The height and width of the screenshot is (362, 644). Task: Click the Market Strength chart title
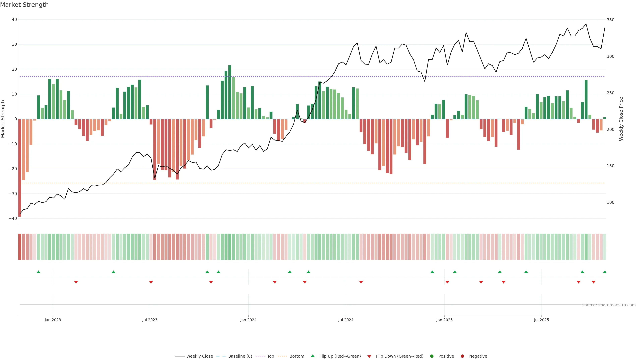point(24,5)
